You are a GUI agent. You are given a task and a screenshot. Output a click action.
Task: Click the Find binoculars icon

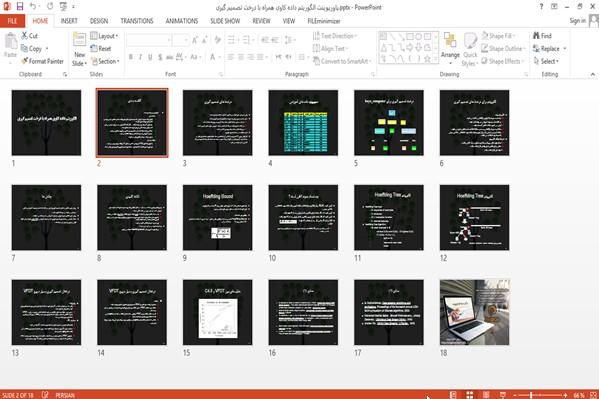pos(536,36)
